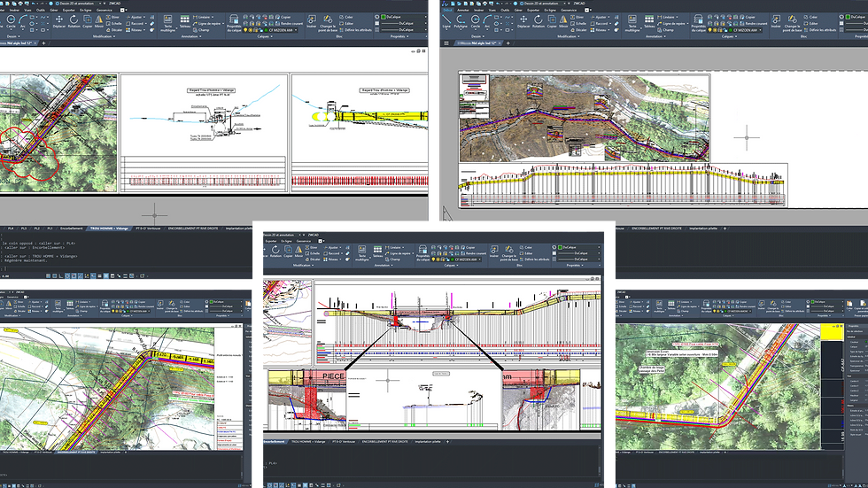Open Nid aigle Ind 12 drawing tab, top-right window
868x488 pixels.
(479, 43)
